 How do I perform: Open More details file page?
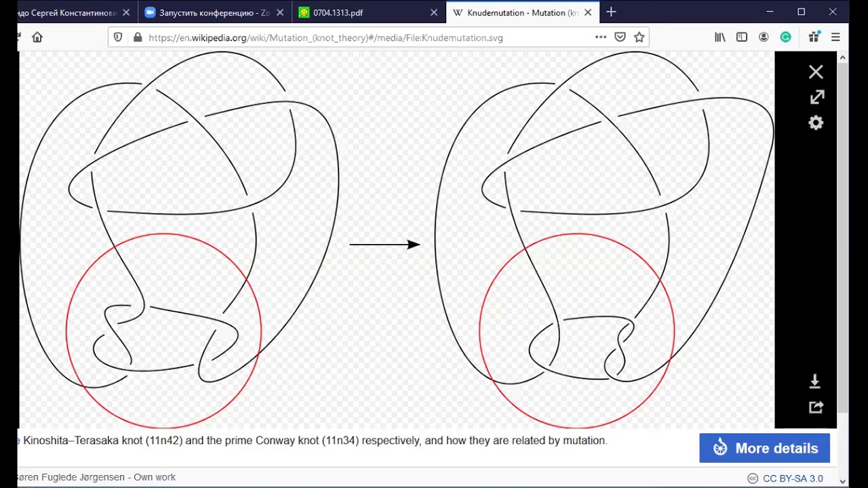[764, 448]
